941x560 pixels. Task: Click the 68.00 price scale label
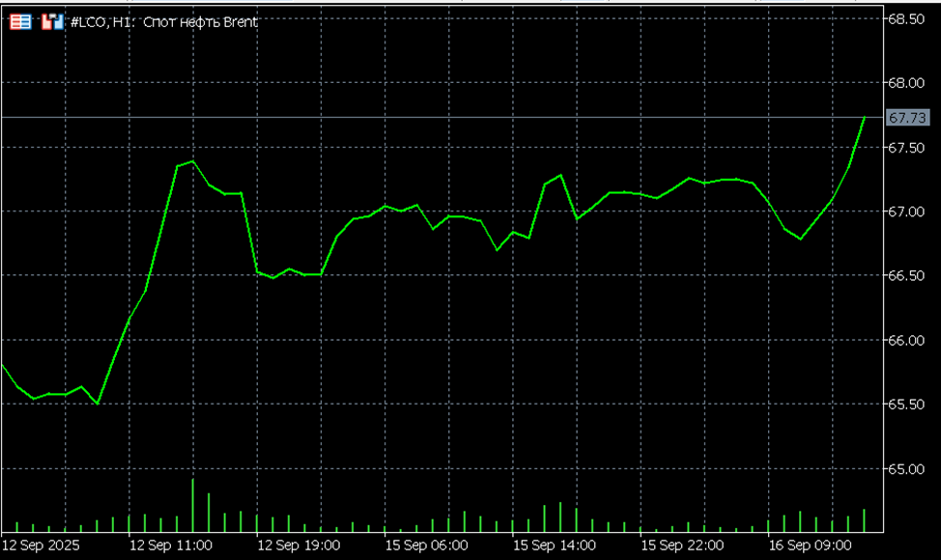[906, 83]
